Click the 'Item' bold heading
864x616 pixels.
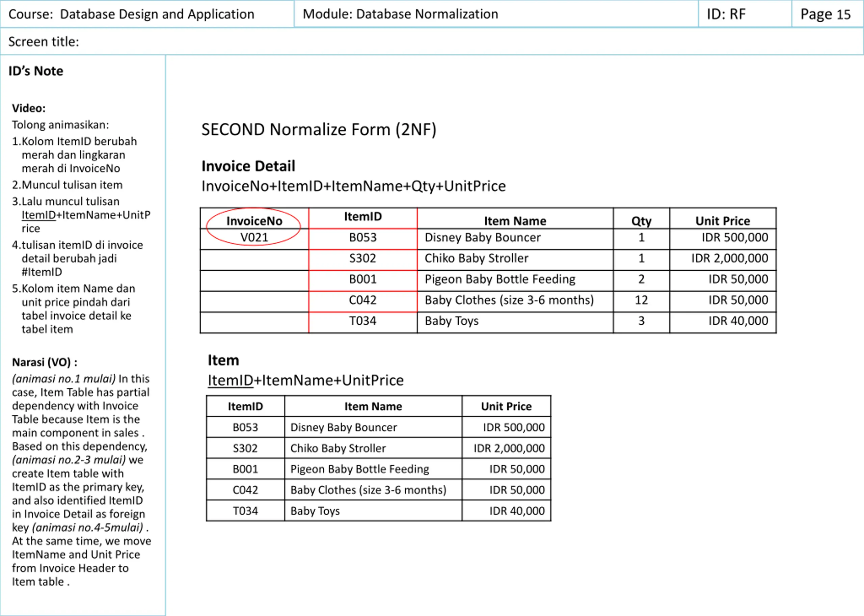pos(223,360)
